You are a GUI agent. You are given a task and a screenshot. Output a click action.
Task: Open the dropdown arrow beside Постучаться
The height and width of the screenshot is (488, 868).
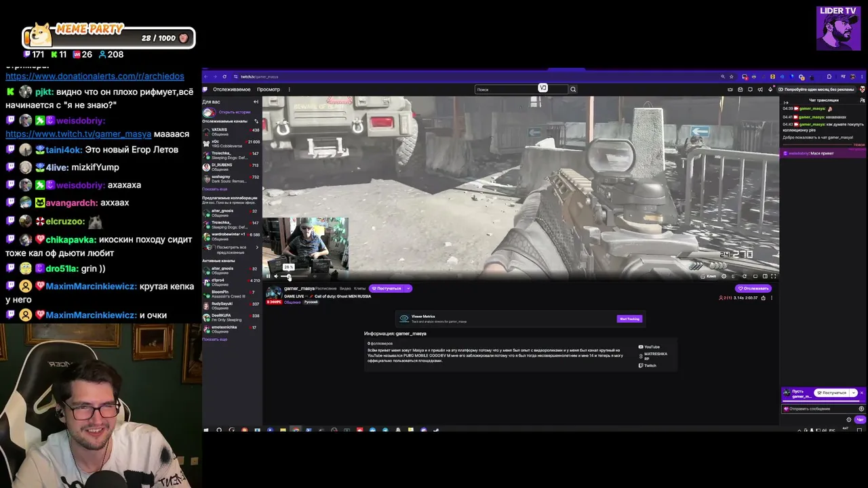tap(408, 289)
